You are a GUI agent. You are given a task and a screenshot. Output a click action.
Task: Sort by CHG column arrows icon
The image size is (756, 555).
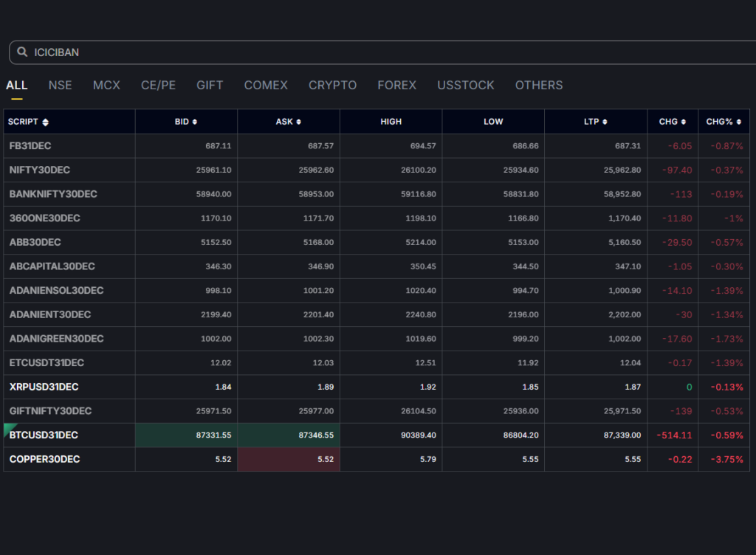point(684,123)
